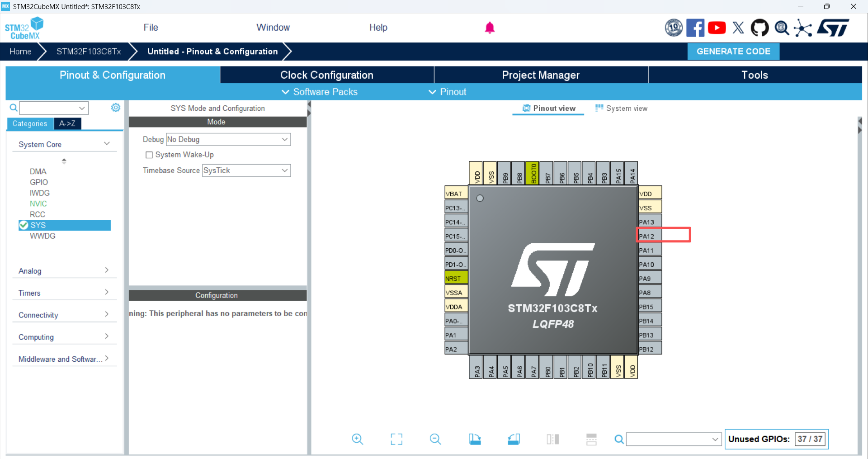Click the sort arrow above DMA
This screenshot has width=868, height=459.
64,161
